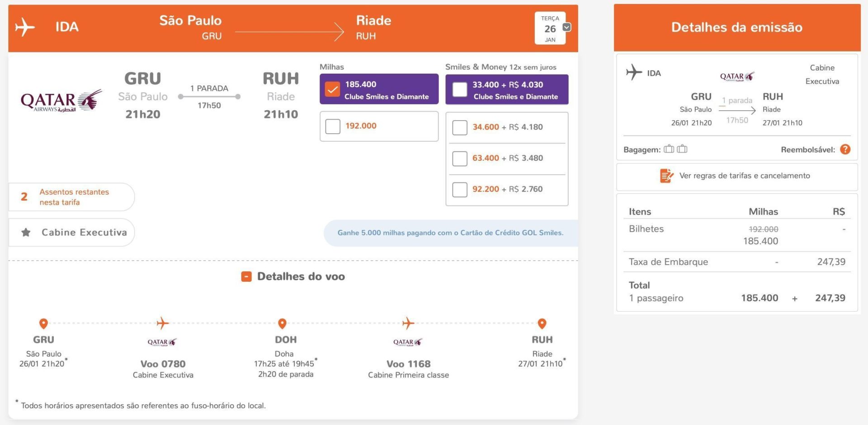Tick the 63.400 + R$ 3.480 checkbox
The height and width of the screenshot is (425, 868).
pos(460,159)
